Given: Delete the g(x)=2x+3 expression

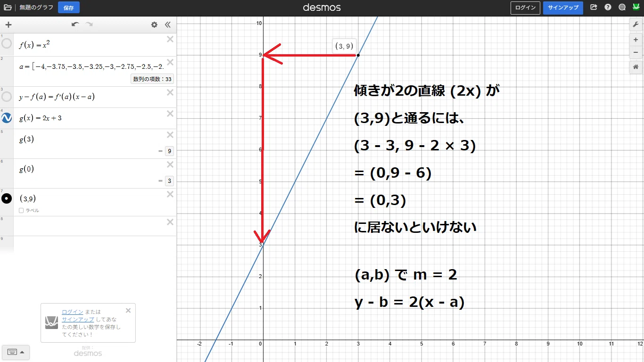Looking at the screenshot, I should pyautogui.click(x=170, y=114).
